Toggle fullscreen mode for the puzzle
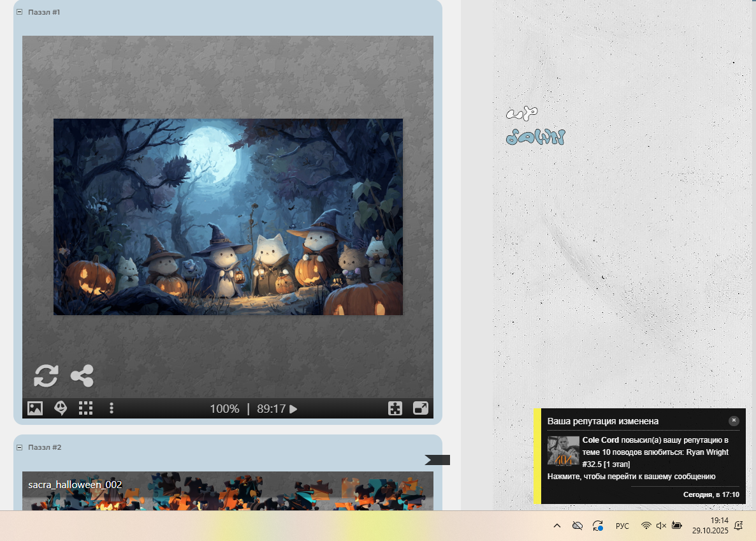The width and height of the screenshot is (756, 541). tap(421, 408)
